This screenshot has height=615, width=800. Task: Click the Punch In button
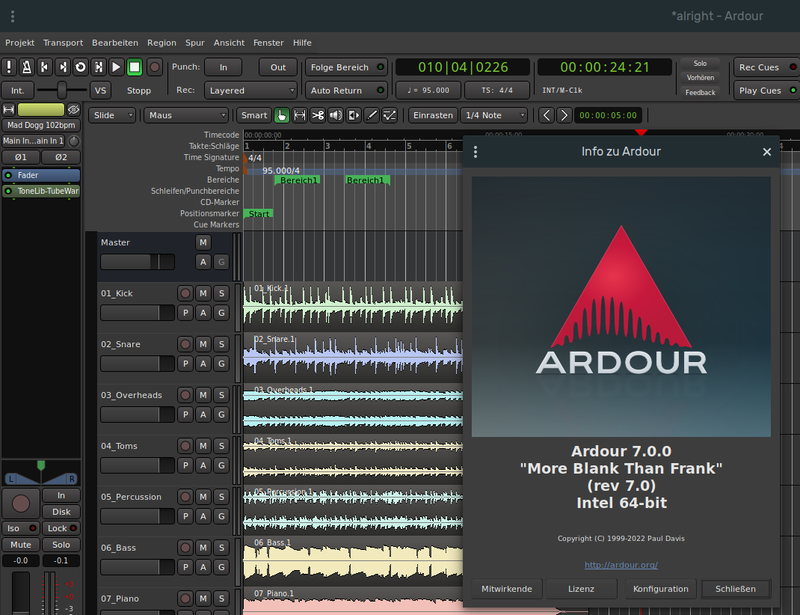coord(223,67)
